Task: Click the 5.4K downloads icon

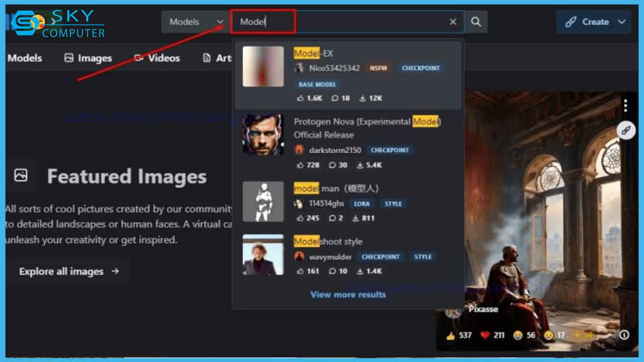Action: pos(360,165)
